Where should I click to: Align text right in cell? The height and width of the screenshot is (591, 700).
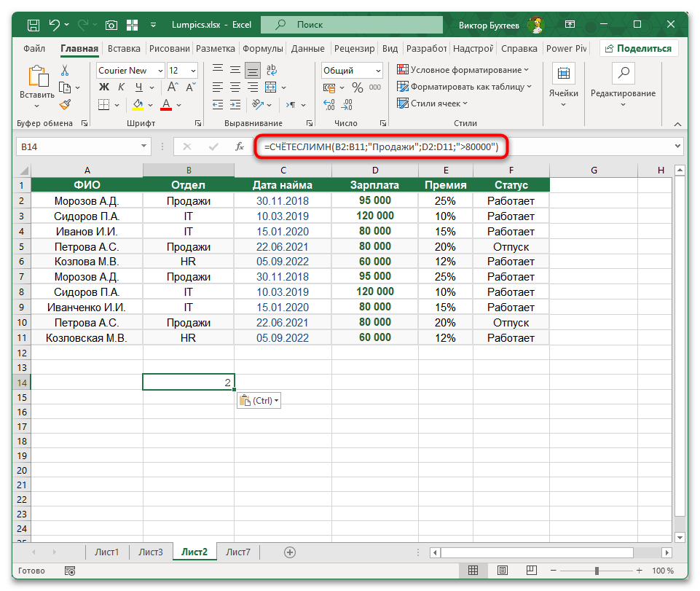253,87
